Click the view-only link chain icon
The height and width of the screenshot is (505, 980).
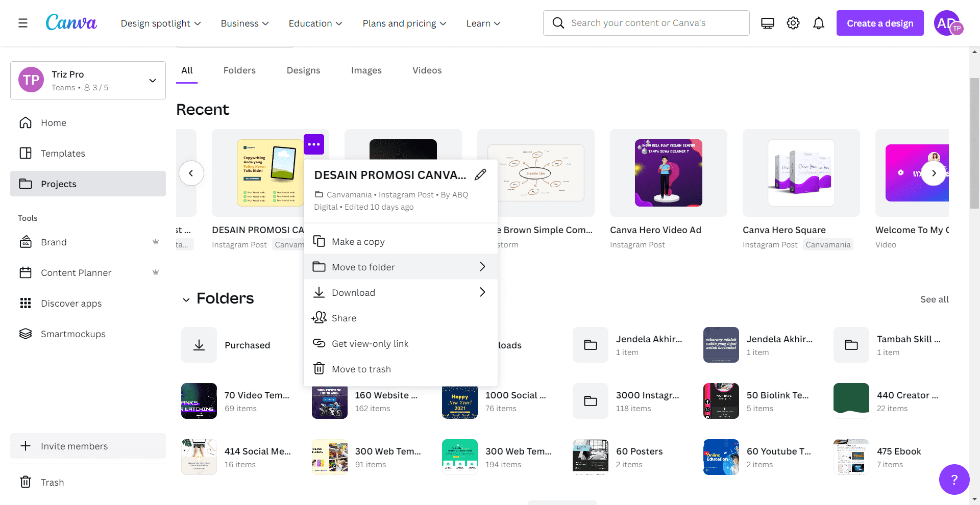pyautogui.click(x=319, y=343)
